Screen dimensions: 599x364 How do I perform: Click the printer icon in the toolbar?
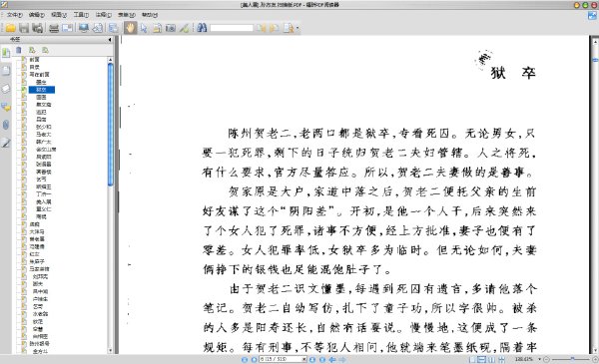click(54, 28)
